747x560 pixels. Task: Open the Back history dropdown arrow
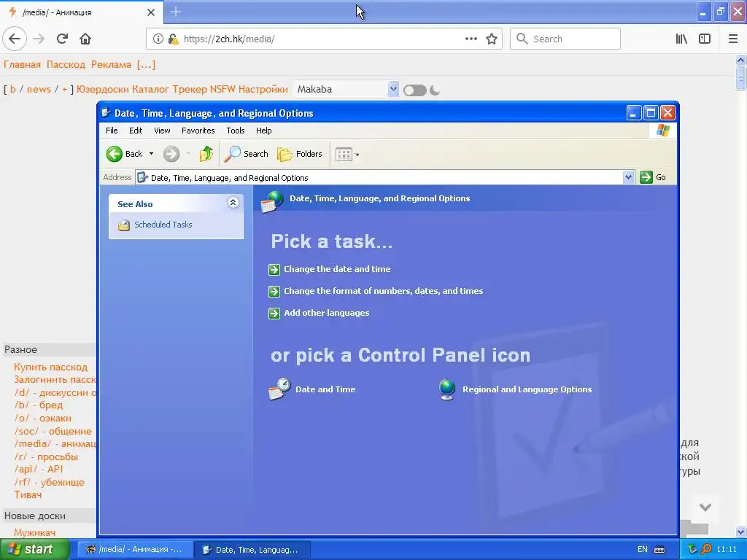click(x=152, y=154)
